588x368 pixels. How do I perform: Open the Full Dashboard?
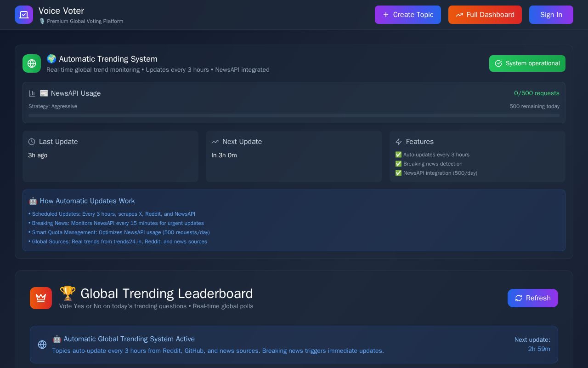[x=485, y=15]
